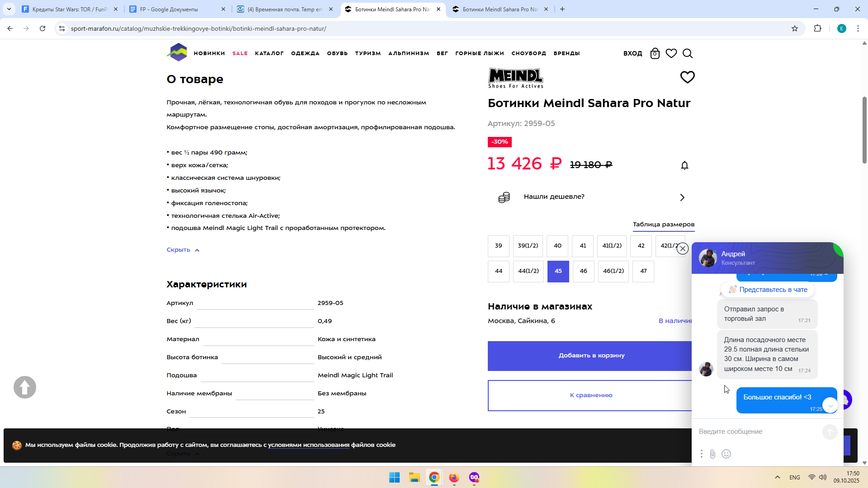Image resolution: width=868 pixels, height=488 pixels.
Task: Open the КАТАЛОГ menu
Action: [269, 53]
